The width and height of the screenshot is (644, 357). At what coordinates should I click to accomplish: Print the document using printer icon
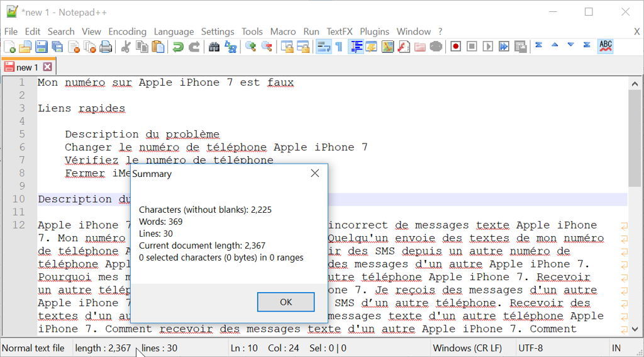point(106,47)
